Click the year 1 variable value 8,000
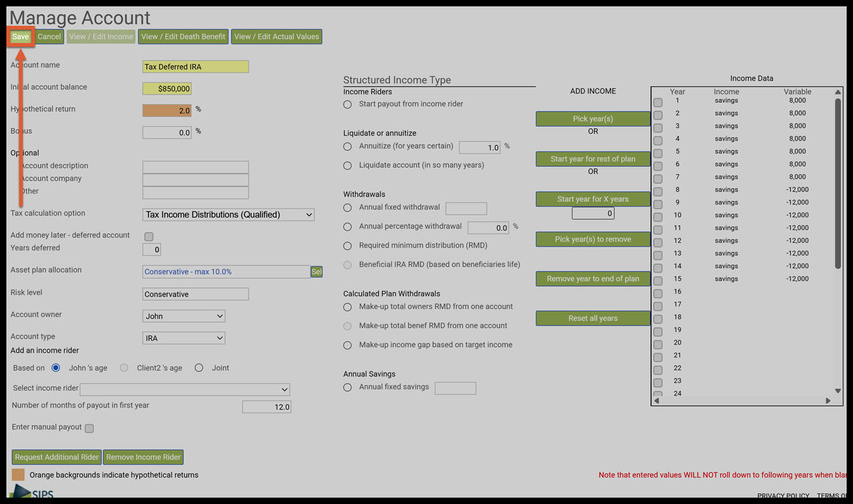The width and height of the screenshot is (853, 504). tap(798, 100)
